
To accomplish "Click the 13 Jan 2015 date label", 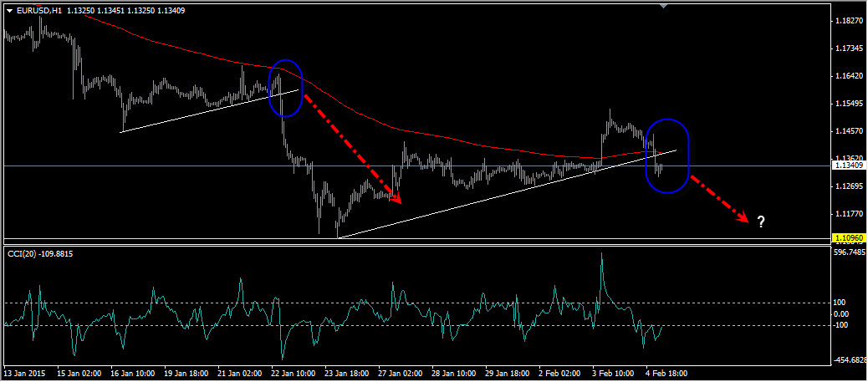I will (x=24, y=373).
